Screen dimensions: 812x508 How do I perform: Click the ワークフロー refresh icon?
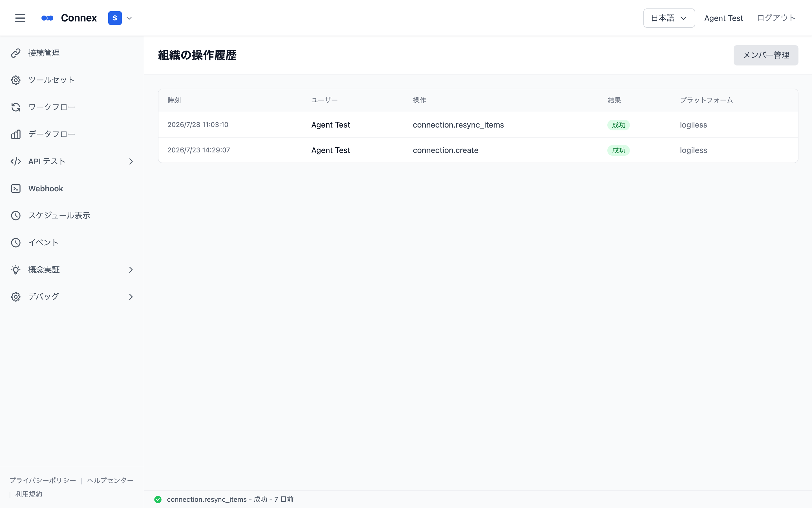[x=16, y=107]
